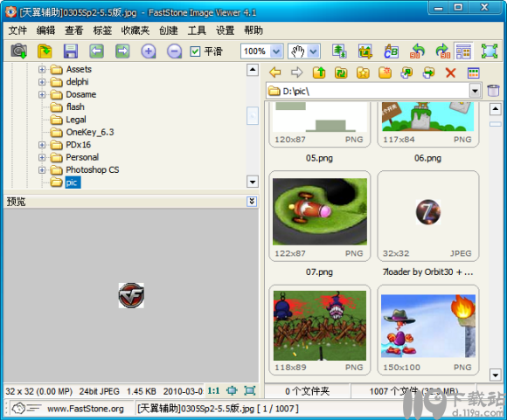Enter full screen mode icon

point(490,51)
